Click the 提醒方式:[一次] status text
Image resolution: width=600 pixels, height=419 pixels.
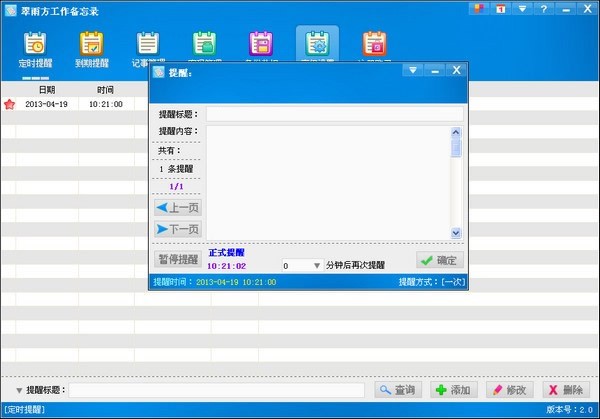[432, 282]
